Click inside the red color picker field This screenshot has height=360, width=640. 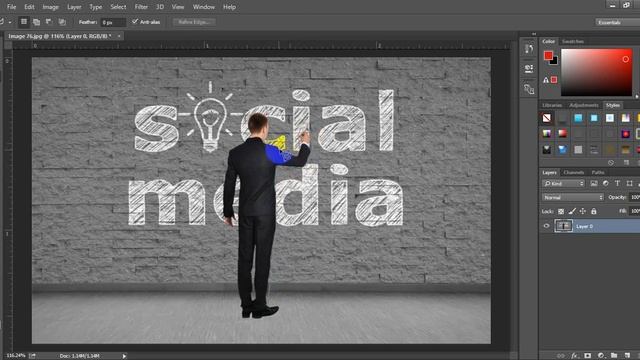[x=596, y=73]
